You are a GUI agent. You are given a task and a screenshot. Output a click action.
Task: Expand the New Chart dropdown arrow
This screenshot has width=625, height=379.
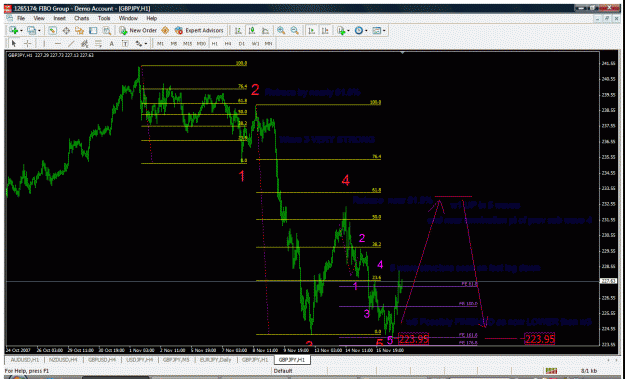[x=21, y=31]
